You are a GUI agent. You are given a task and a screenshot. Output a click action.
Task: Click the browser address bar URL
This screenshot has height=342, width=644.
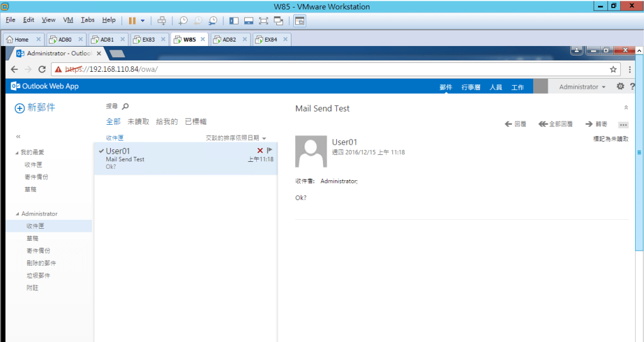315,69
